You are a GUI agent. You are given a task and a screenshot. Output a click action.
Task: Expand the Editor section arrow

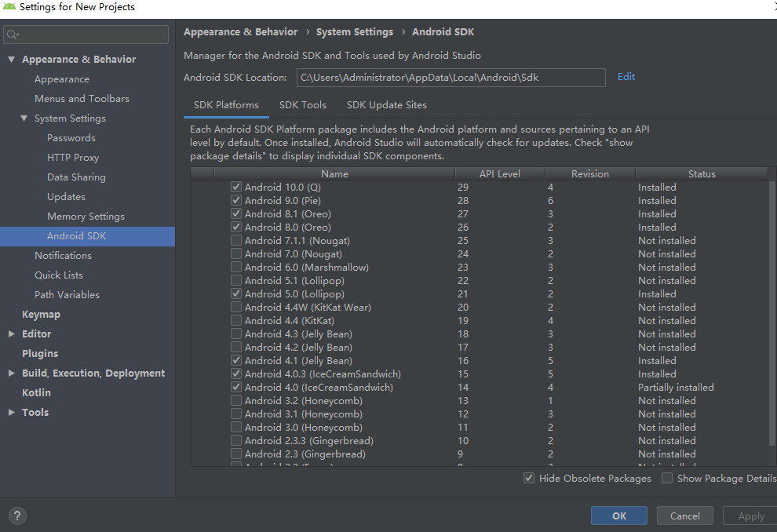tap(12, 333)
